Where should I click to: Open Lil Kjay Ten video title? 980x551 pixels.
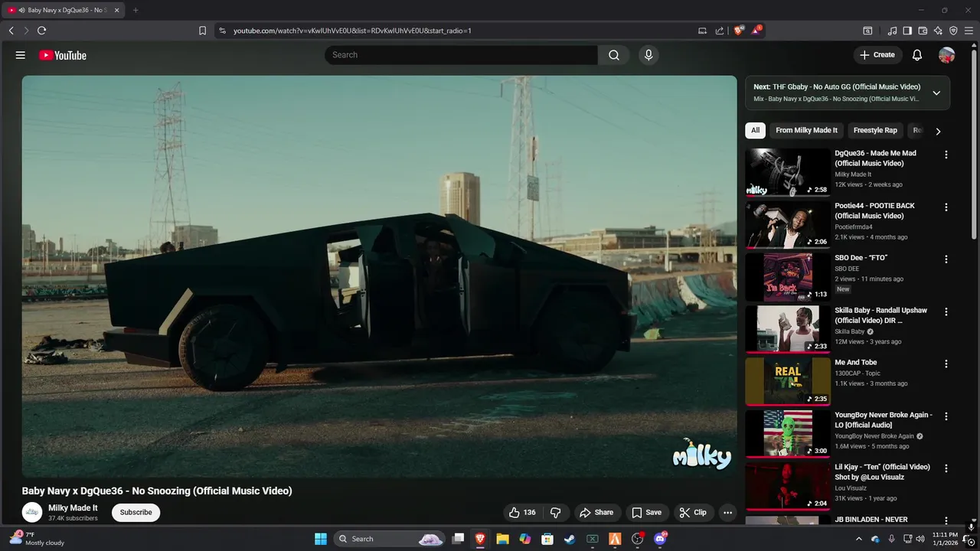(882, 472)
